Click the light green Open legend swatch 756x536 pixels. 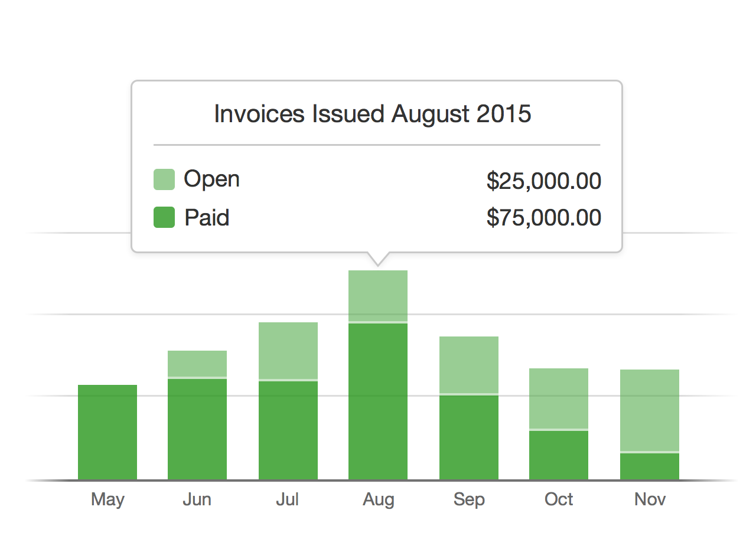(164, 179)
